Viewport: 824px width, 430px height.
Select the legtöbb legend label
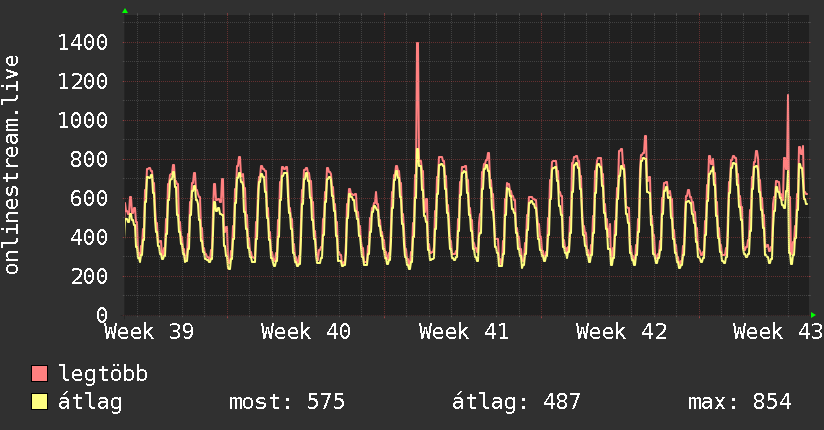[103, 374]
